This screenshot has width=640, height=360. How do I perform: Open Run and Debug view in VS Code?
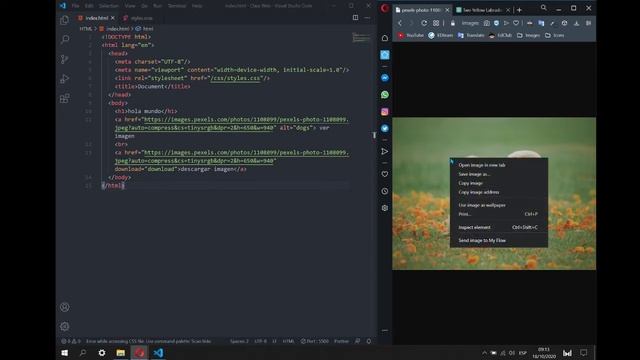click(64, 79)
